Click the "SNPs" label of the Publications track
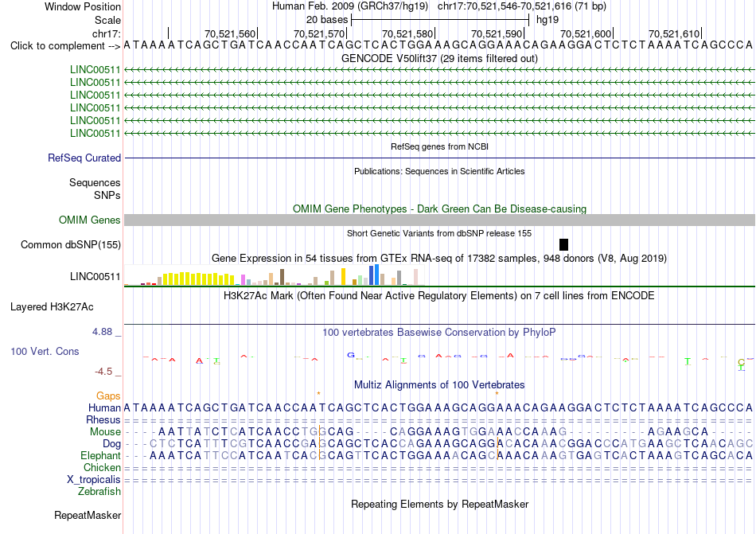The image size is (756, 534). [107, 195]
